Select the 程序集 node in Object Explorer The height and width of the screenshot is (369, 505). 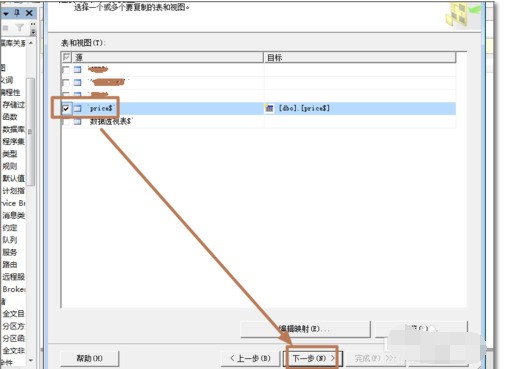(x=13, y=141)
